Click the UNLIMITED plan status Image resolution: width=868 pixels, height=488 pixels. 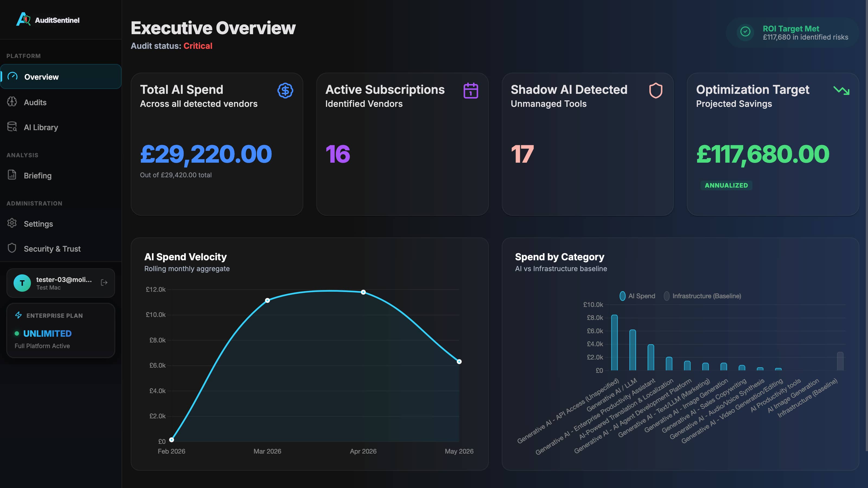(47, 333)
